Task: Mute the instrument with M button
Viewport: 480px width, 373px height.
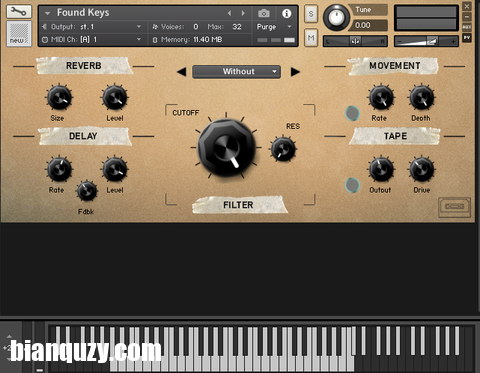Action: click(x=311, y=38)
